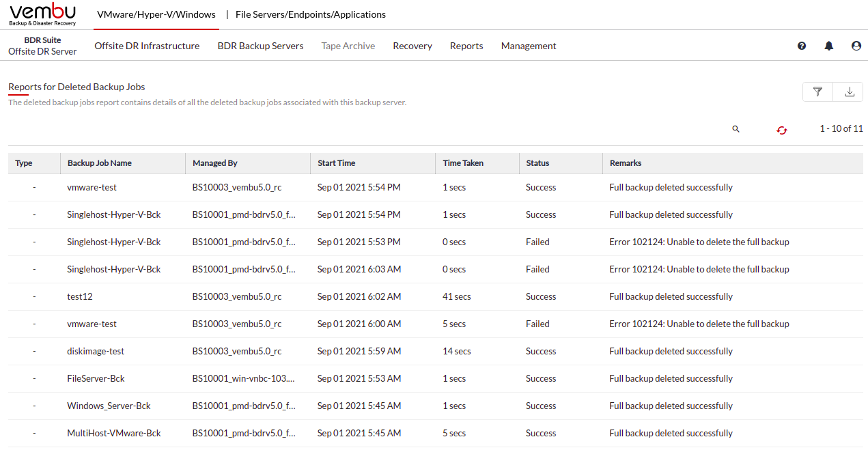Switch to File Servers/Endpoints/Applications tab
Viewport: 868px width, 450px height.
(311, 14)
